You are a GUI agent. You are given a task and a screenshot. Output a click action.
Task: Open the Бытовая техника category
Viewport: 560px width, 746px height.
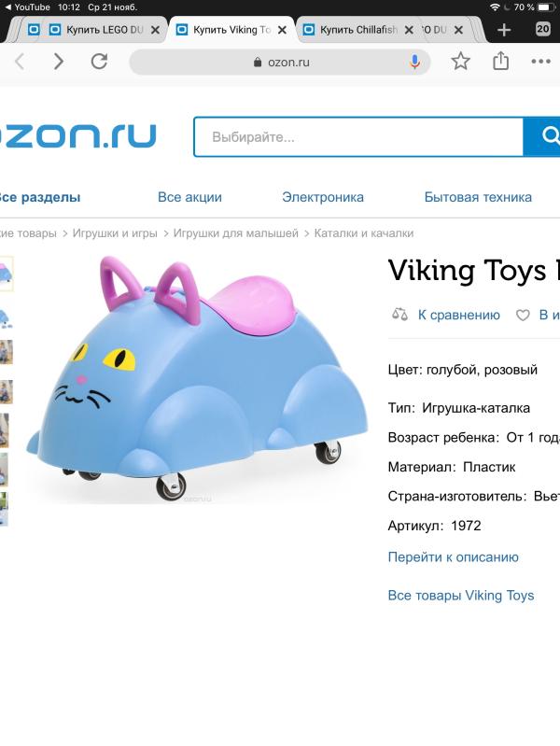(478, 197)
